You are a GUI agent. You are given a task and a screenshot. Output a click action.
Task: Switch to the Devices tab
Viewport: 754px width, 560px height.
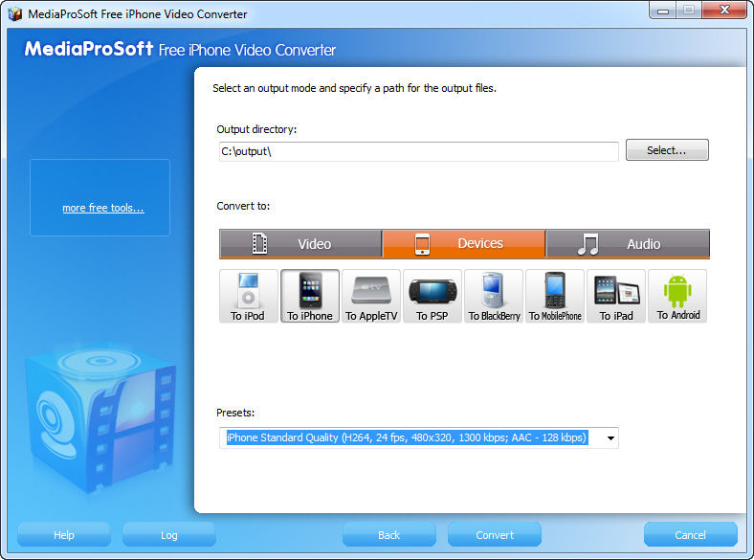(463, 244)
